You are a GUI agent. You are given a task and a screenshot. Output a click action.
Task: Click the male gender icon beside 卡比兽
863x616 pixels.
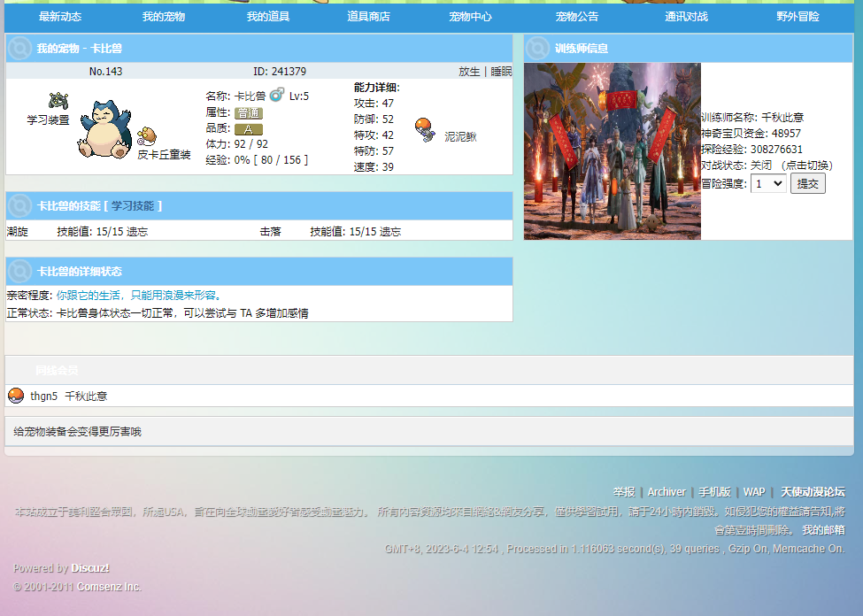[277, 95]
